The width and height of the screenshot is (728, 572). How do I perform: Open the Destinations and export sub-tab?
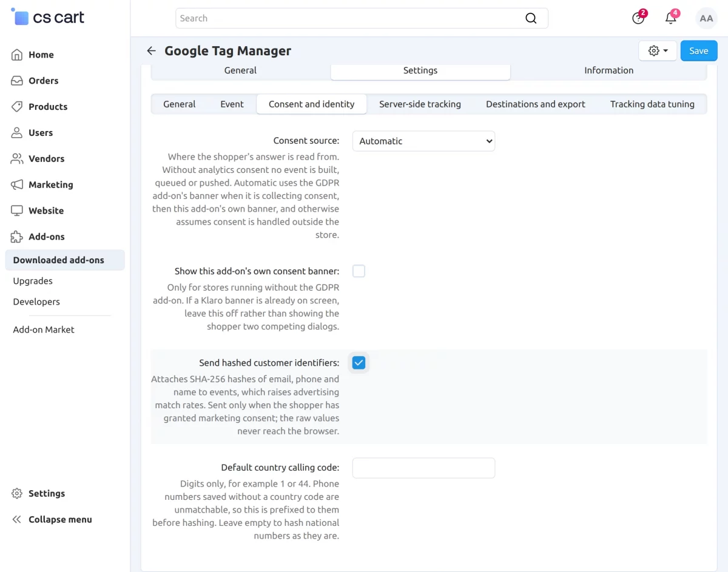536,104
